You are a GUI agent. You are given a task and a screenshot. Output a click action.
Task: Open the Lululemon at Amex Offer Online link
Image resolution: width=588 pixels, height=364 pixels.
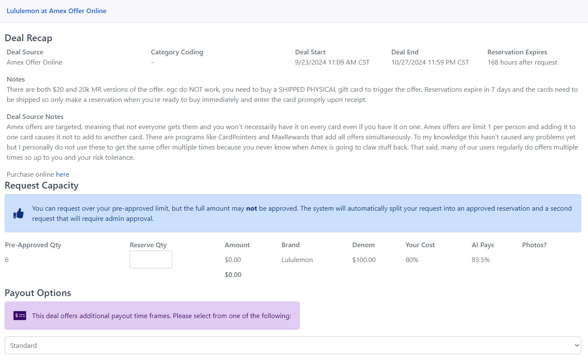(x=57, y=11)
